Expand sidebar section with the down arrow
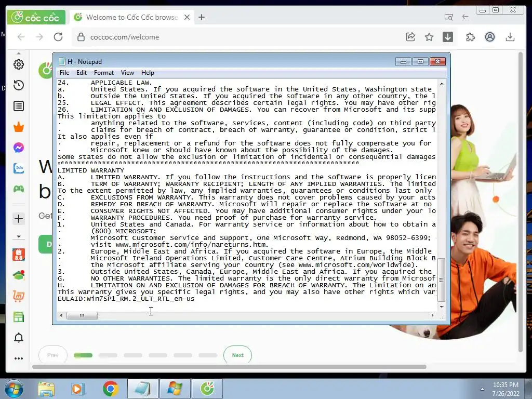Image resolution: width=532 pixels, height=399 pixels. click(19, 236)
